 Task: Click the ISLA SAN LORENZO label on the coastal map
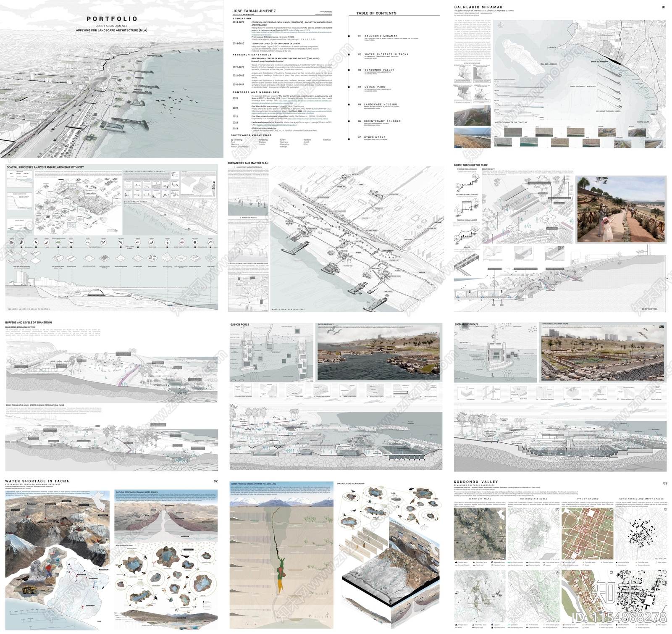click(548, 64)
